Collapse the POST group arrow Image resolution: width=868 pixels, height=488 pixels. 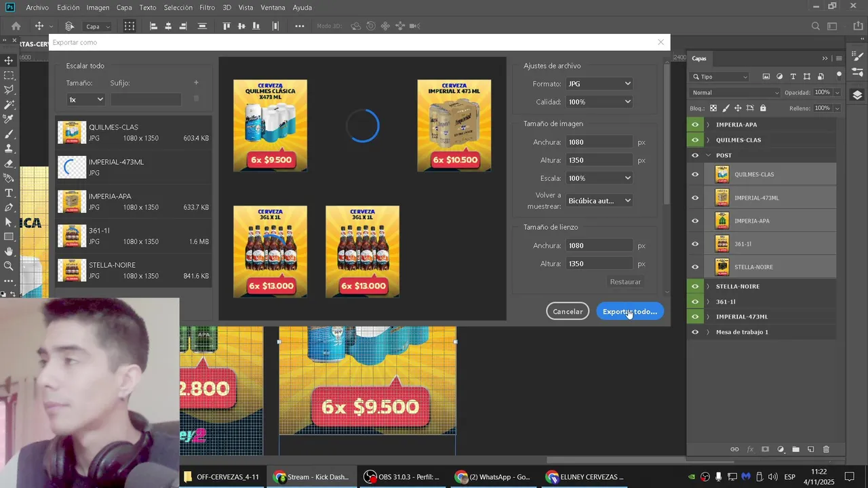pos(708,155)
